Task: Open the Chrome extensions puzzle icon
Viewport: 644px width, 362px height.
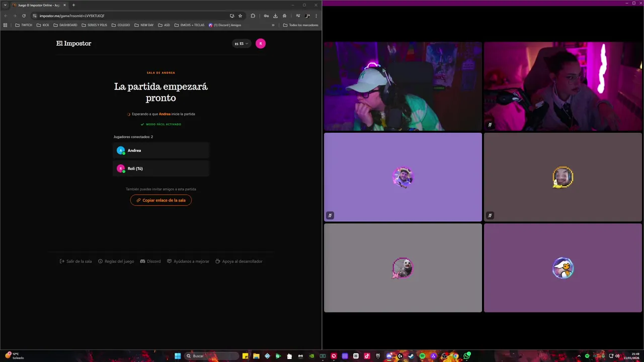Action: 253,16
